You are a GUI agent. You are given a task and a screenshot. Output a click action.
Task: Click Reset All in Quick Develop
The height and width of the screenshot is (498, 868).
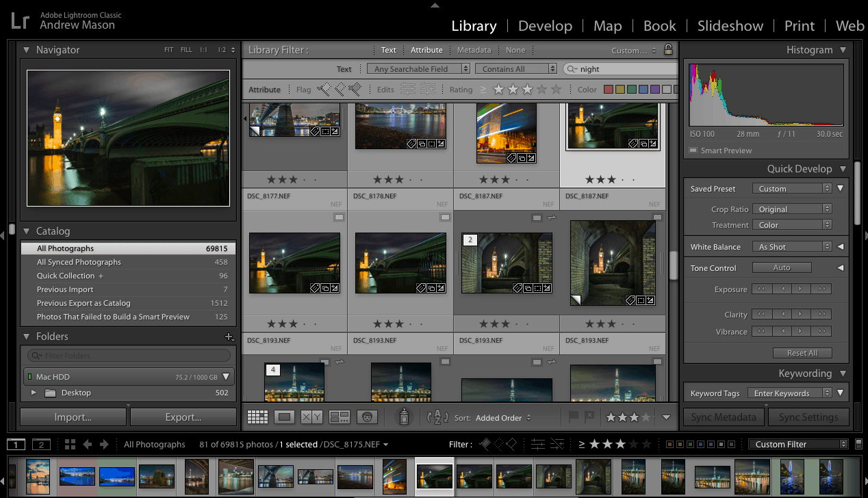802,353
